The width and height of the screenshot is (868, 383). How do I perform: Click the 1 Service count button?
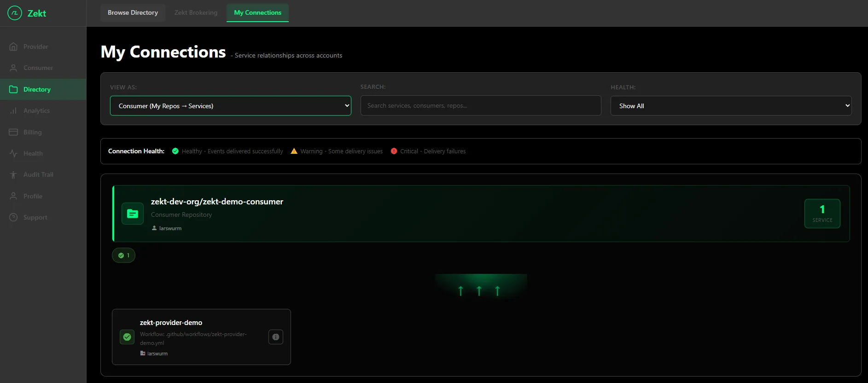tap(822, 214)
